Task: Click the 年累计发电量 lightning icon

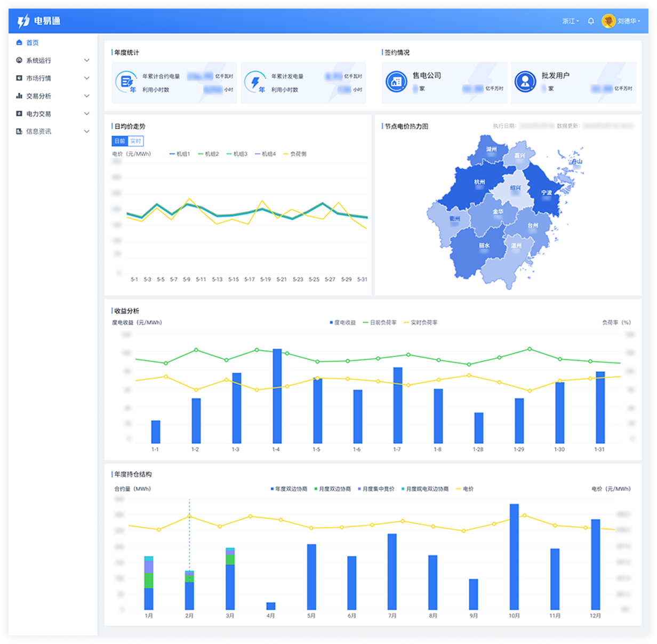Action: click(255, 82)
